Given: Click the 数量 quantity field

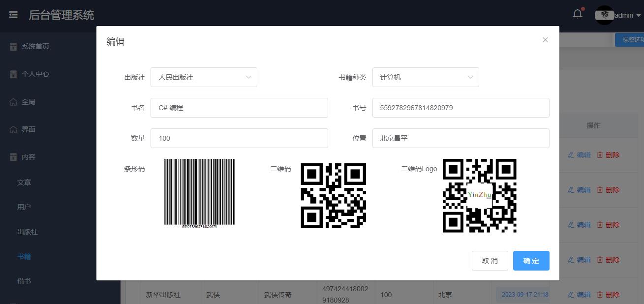Looking at the screenshot, I should click(239, 138).
